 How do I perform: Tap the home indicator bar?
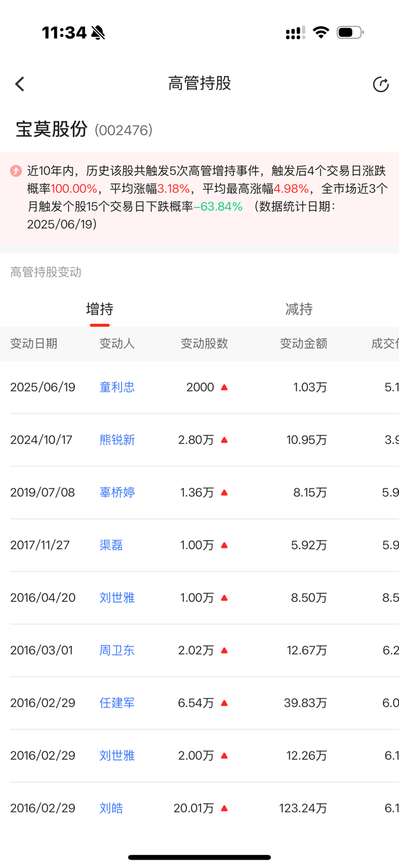199,857
